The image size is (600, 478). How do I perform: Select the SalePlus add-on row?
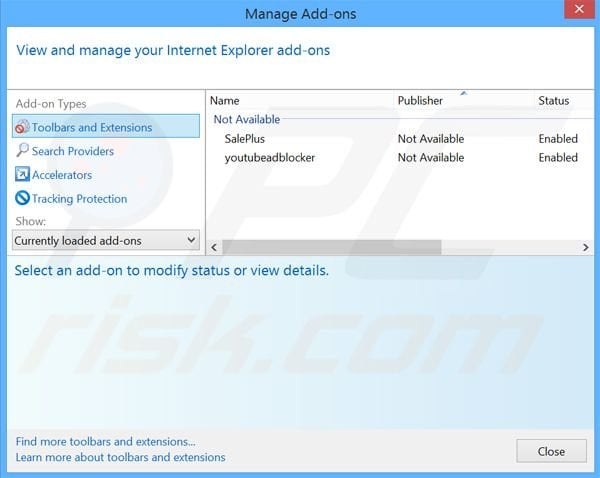click(x=401, y=139)
